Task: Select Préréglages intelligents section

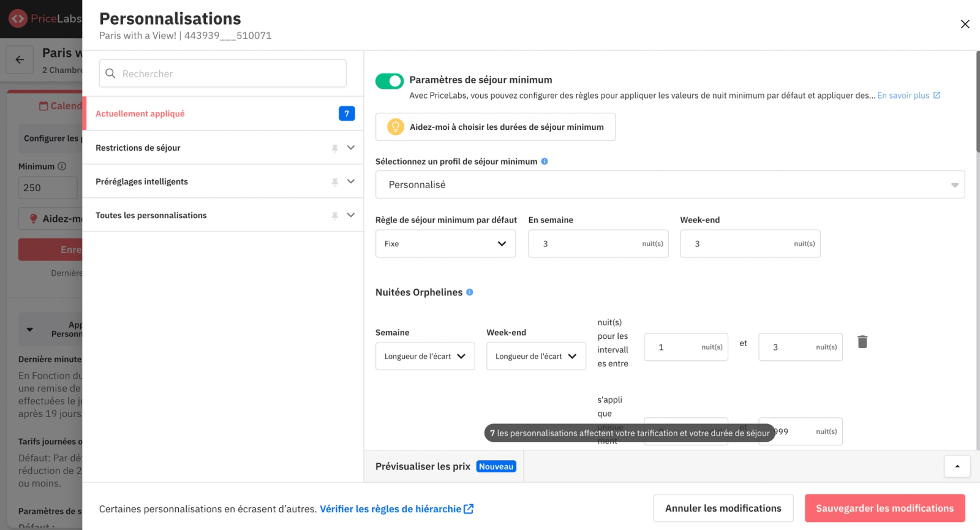Action: coord(223,181)
